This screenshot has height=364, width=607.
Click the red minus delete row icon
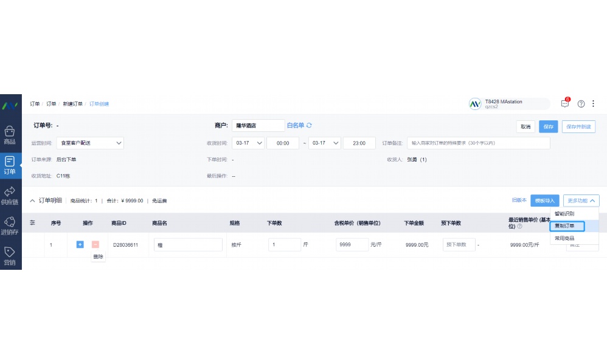[95, 244]
